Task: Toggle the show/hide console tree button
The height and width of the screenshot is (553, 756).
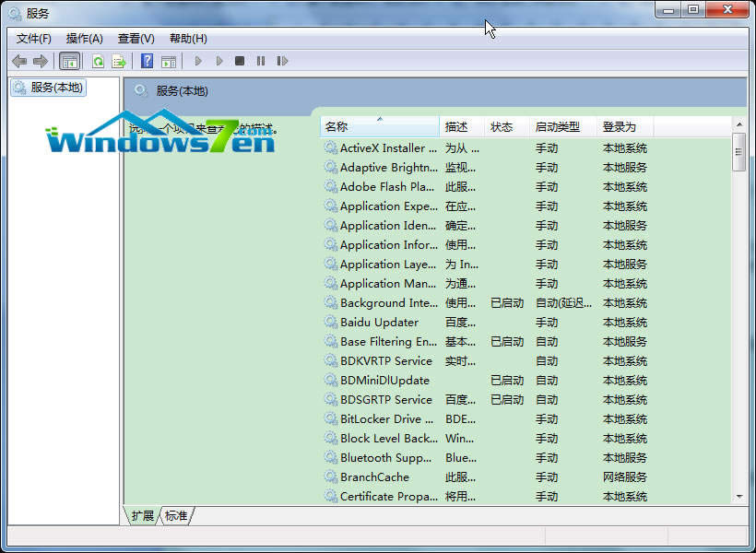Action: tap(69, 61)
